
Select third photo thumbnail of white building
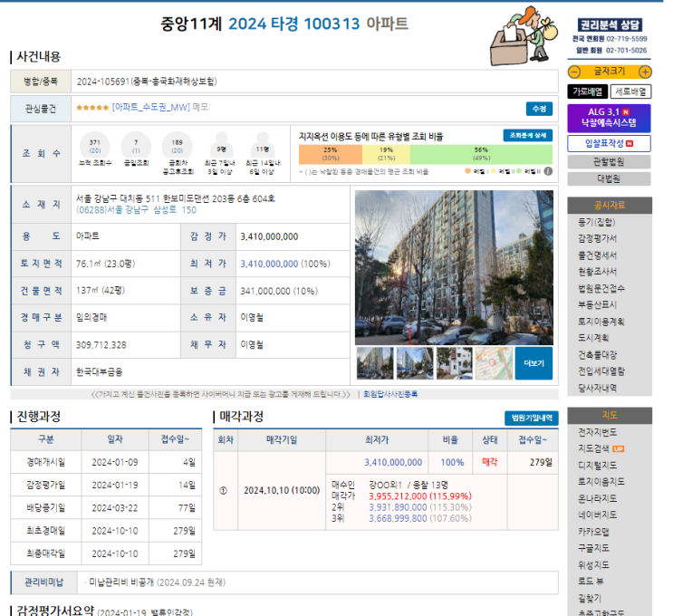[x=455, y=363]
